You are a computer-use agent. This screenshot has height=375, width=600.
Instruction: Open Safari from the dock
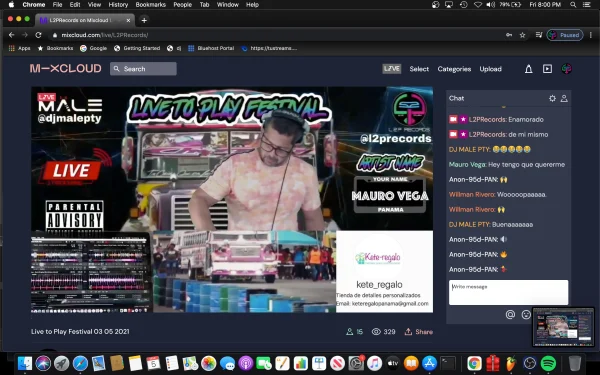tap(80, 363)
